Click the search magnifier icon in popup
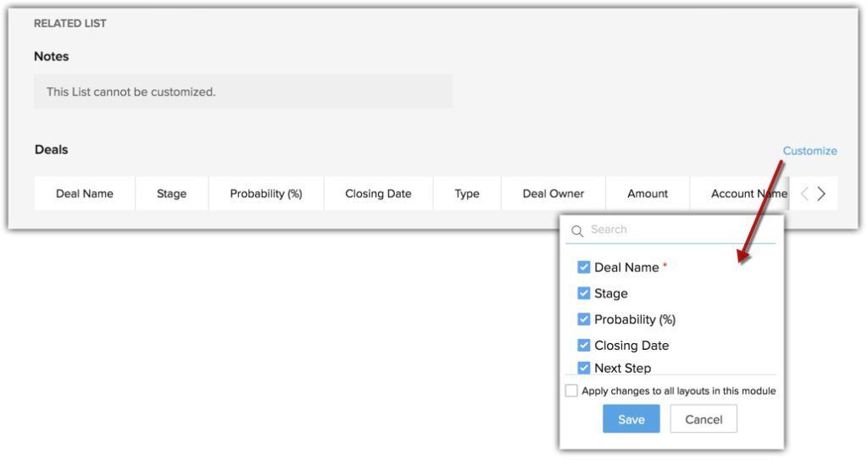868x460 pixels. [x=577, y=230]
